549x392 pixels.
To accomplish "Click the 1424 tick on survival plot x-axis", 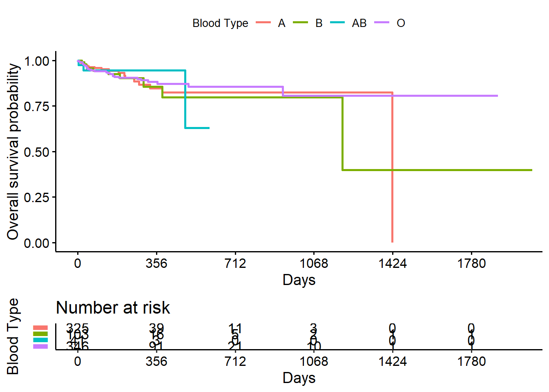I will [x=393, y=263].
